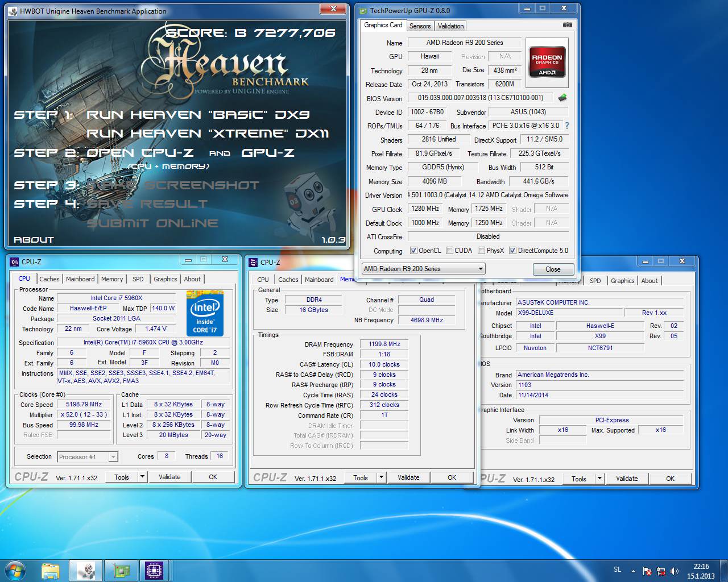Click About in HWBOT Heaven window
Image resolution: width=728 pixels, height=582 pixels.
click(34, 240)
